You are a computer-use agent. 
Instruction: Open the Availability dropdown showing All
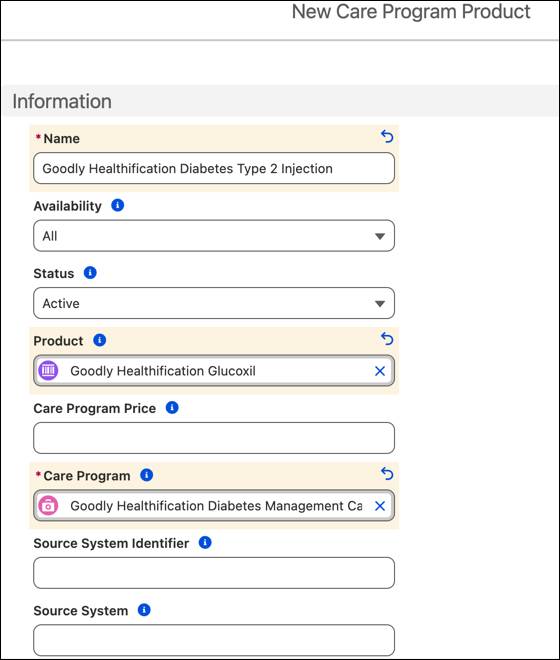click(x=214, y=236)
